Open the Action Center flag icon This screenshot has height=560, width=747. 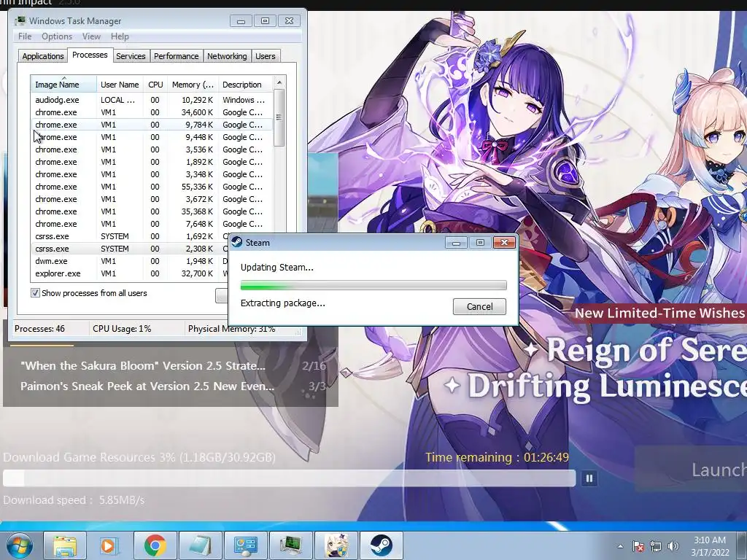point(638,546)
